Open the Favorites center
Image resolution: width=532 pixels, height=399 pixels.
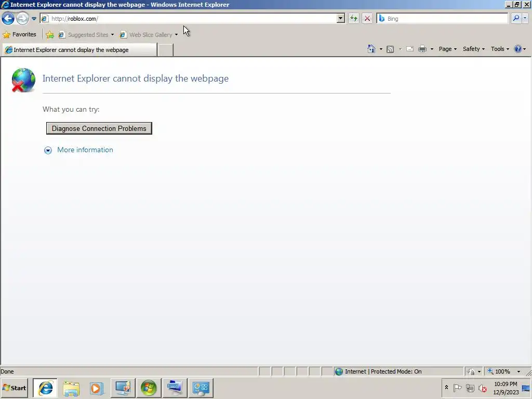coord(19,34)
